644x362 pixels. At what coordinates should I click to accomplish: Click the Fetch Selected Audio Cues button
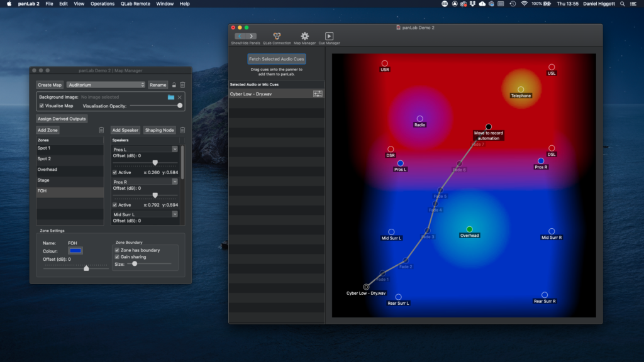[x=277, y=59]
